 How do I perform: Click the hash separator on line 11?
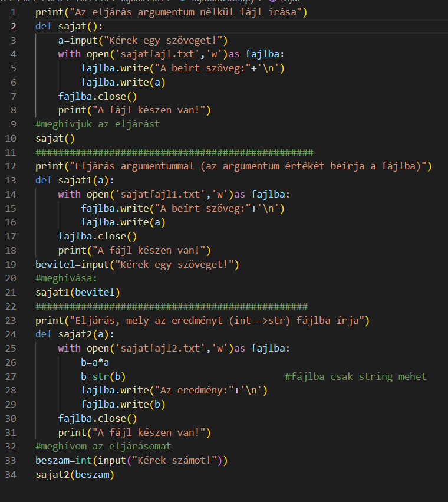coord(174,152)
